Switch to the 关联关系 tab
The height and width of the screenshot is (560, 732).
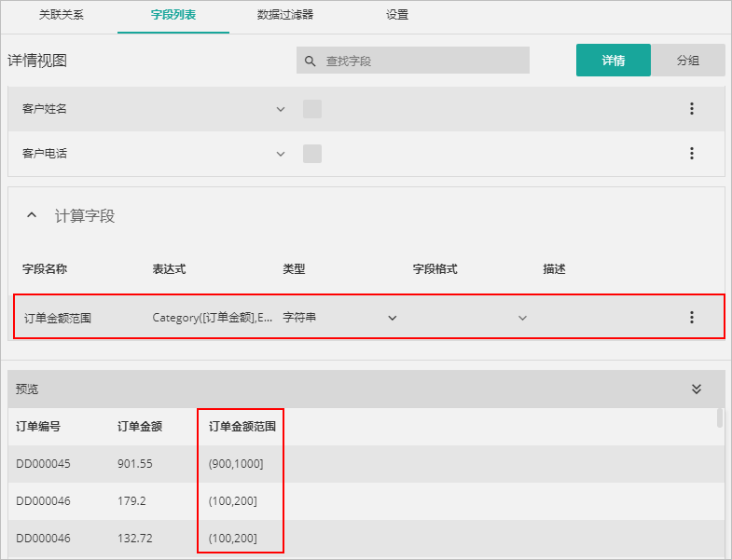tap(62, 16)
